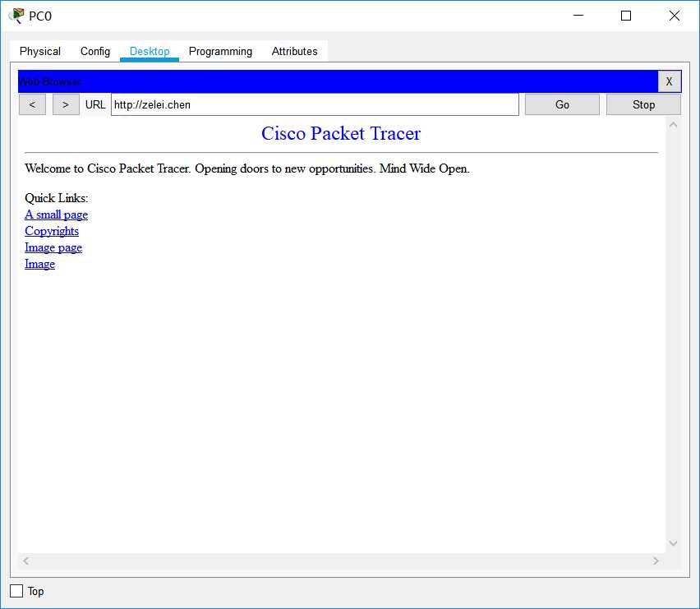Enable the Top checkbox
Screen dimensions: 700x609
(16, 591)
